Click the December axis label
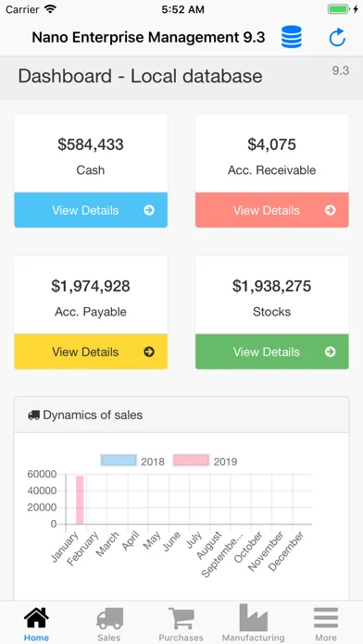 click(x=286, y=551)
